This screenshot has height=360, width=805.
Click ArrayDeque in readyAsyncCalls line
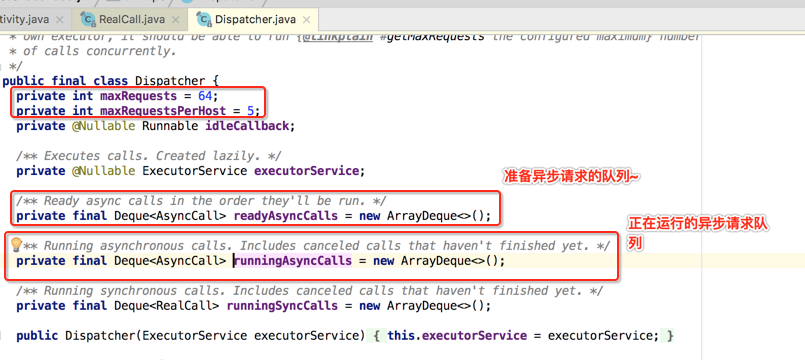pos(422,216)
